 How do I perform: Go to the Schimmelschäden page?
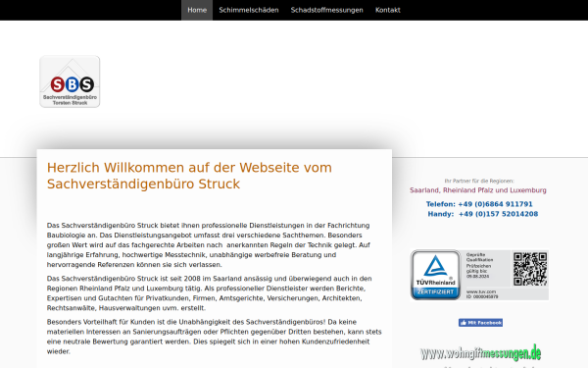pos(249,10)
